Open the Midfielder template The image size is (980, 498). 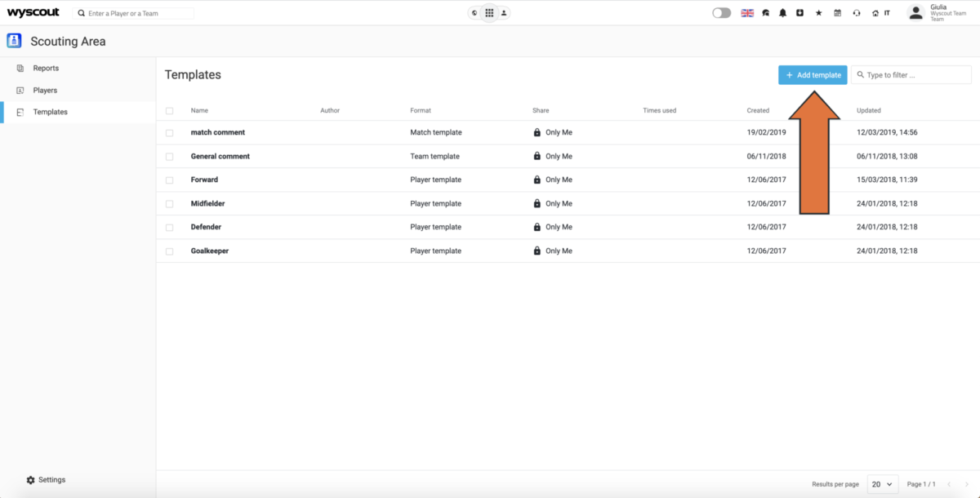[x=208, y=204]
